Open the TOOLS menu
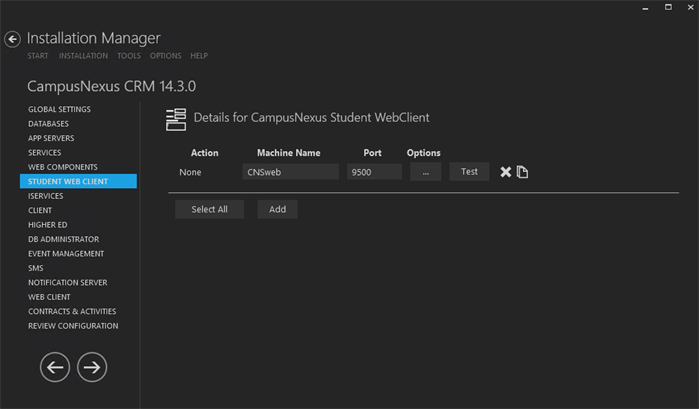Screen dimensions: 699x409 pos(129,56)
